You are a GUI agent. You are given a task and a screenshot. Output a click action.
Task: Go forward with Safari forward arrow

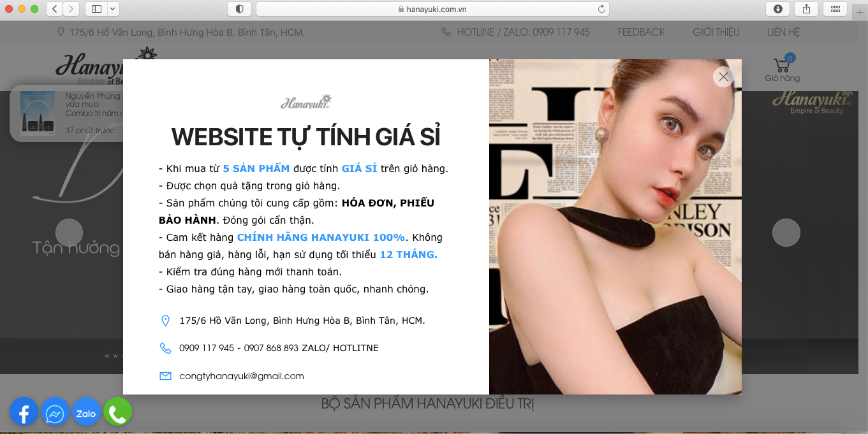71,9
